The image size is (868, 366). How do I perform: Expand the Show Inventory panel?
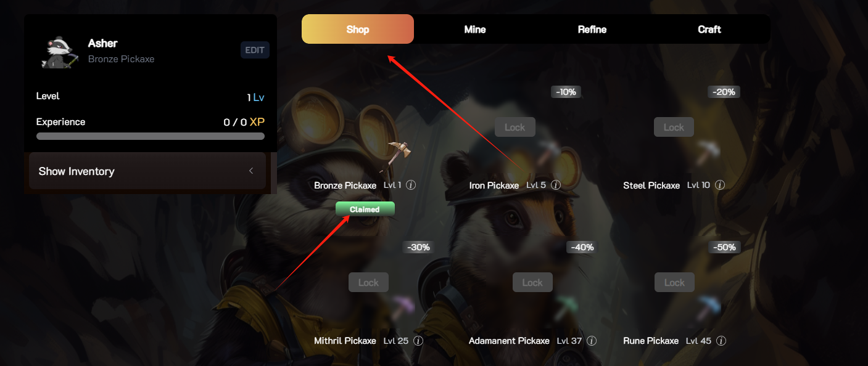(147, 171)
